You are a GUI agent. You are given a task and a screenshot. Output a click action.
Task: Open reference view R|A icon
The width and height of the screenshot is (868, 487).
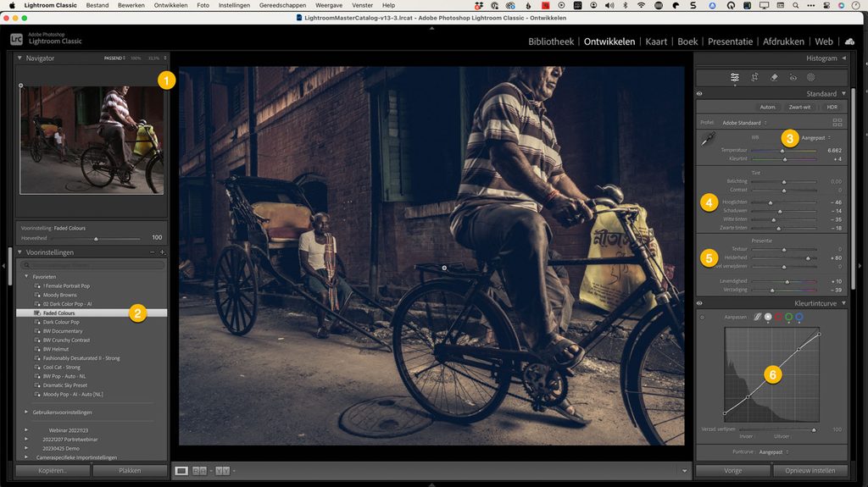coord(199,471)
